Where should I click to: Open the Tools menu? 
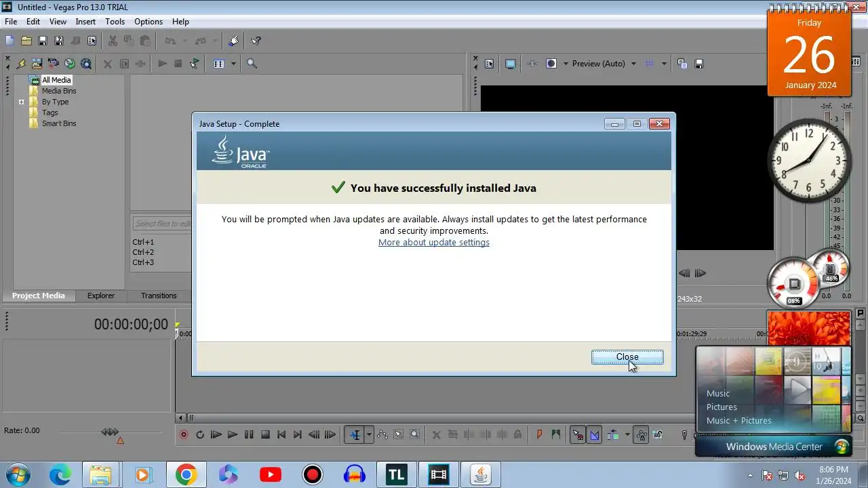tap(115, 22)
